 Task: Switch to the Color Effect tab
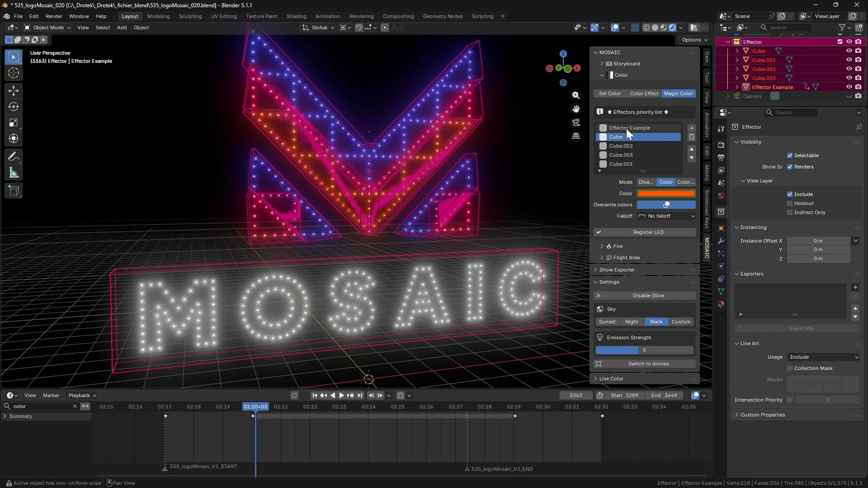(x=644, y=94)
